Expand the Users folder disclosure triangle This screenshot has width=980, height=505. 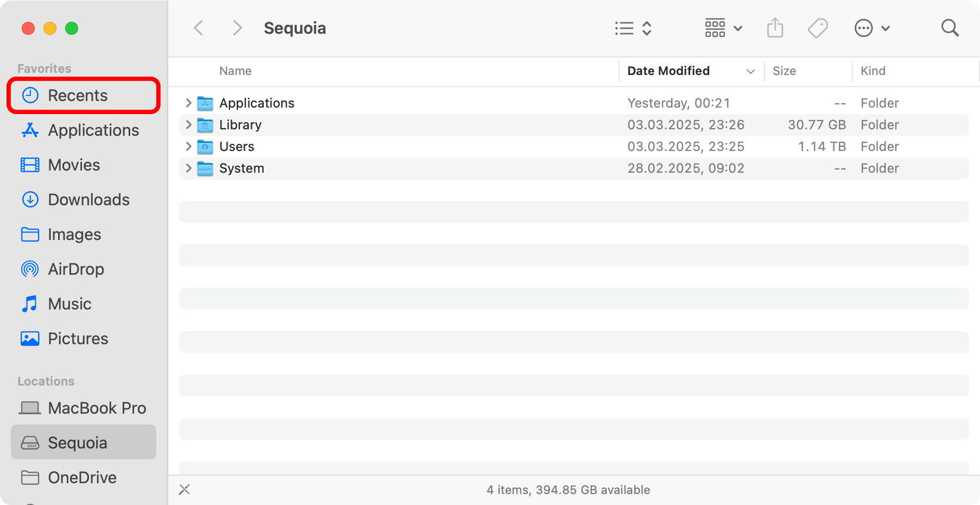pyautogui.click(x=188, y=146)
